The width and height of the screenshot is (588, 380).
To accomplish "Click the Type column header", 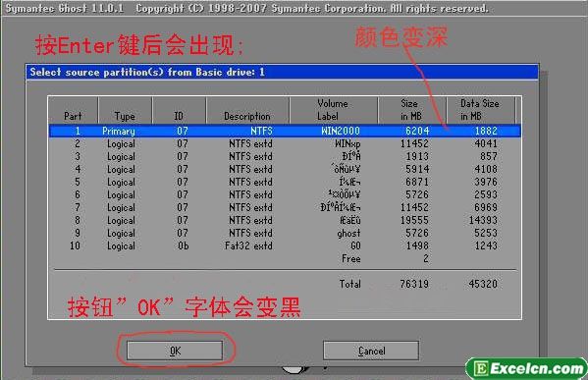I will (x=125, y=110).
